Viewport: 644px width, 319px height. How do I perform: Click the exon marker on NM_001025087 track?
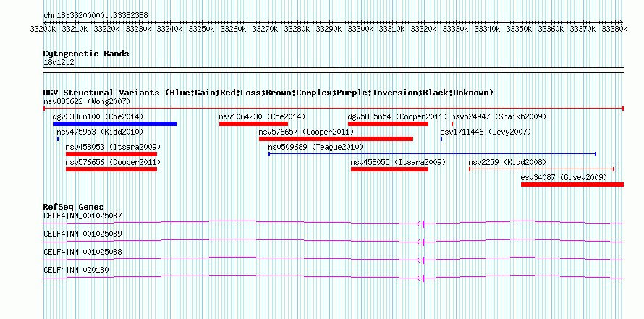click(423, 224)
